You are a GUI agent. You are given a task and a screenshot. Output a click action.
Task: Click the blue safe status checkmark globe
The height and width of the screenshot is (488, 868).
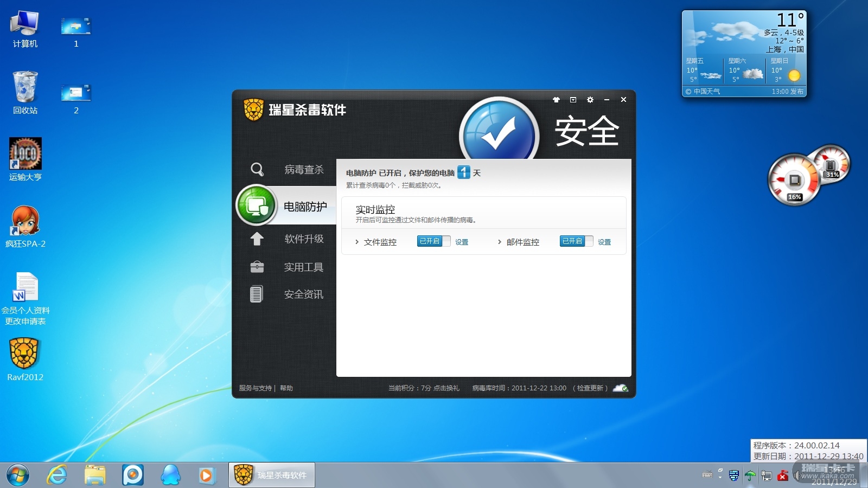499,130
